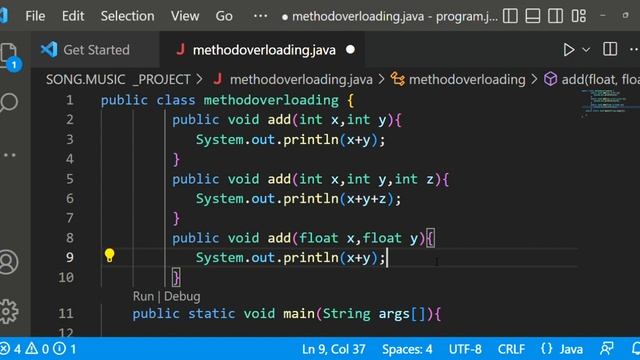Viewport: 640px width, 360px height.
Task: Click println(x+y+z) on line 6
Action: pos(338,199)
